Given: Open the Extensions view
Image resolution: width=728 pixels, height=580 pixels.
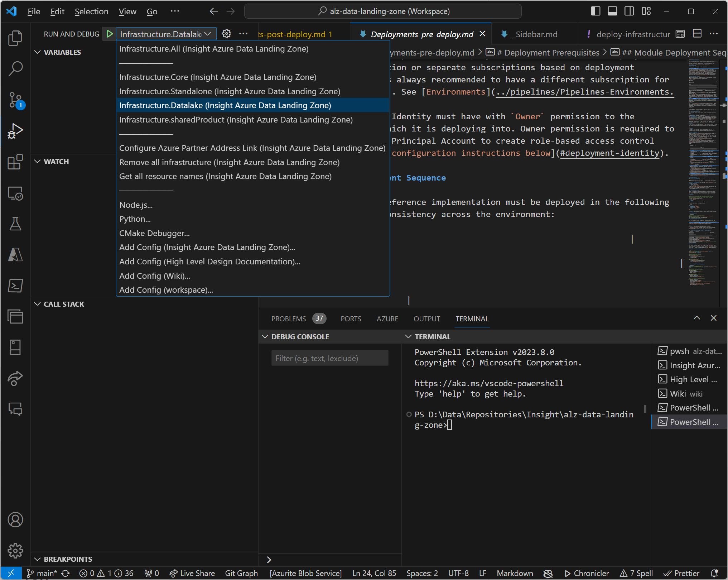Looking at the screenshot, I should 15,162.
